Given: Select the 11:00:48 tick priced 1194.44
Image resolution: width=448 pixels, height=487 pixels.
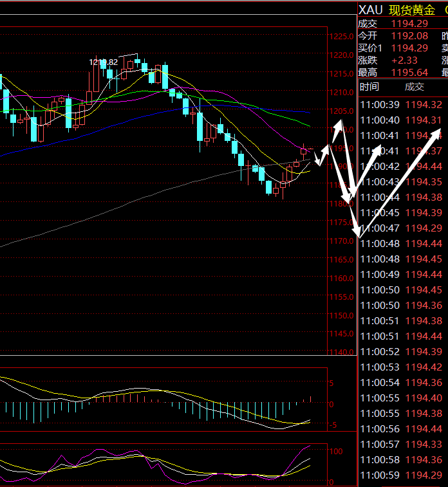Looking at the screenshot, I should click(401, 244).
